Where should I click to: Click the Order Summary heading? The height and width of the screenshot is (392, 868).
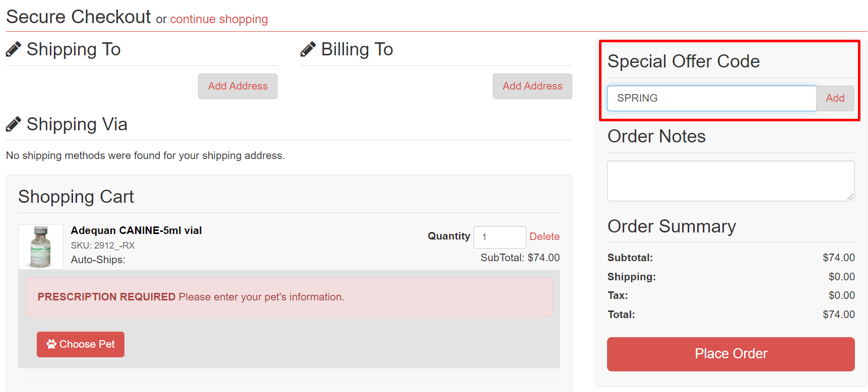tap(672, 226)
